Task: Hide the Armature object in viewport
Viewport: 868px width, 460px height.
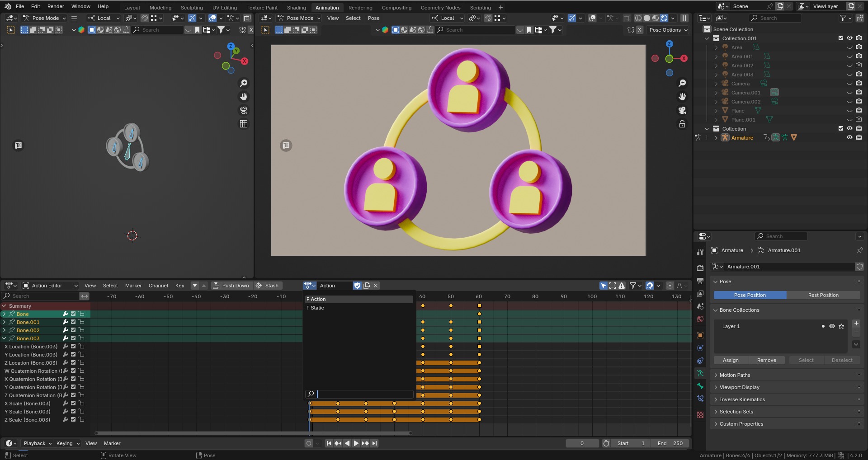Action: pos(849,138)
